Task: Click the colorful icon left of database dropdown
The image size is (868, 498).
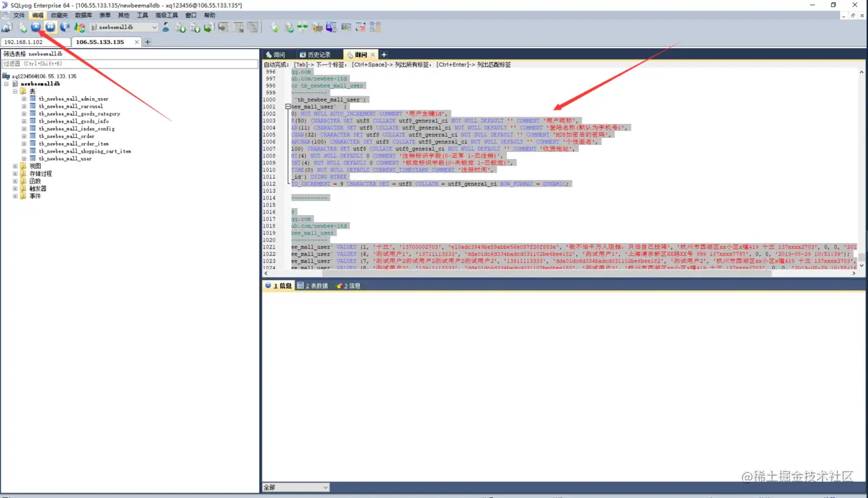Action: tap(80, 27)
